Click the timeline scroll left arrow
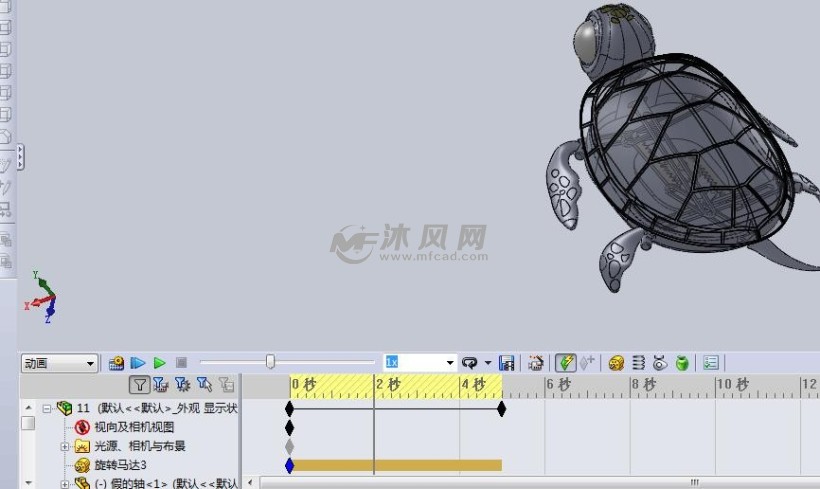Screen dimensions: 820x489 tap(250, 482)
